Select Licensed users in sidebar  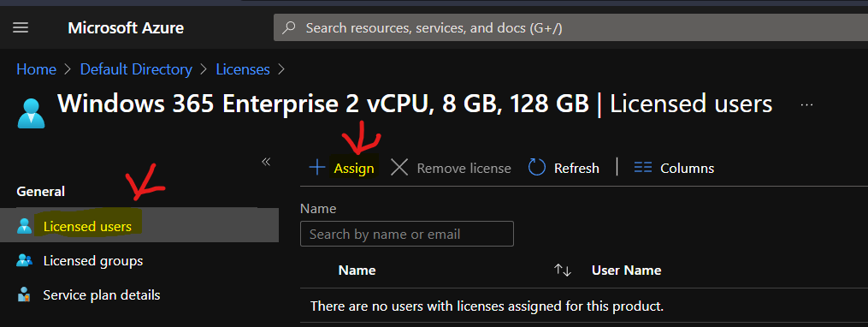pyautogui.click(x=139, y=225)
